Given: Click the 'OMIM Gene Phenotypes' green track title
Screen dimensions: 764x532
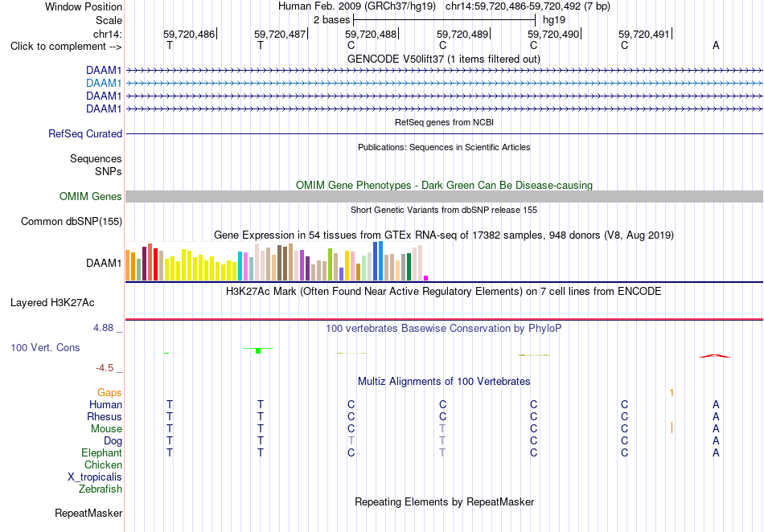Looking at the screenshot, I should coord(444,186).
